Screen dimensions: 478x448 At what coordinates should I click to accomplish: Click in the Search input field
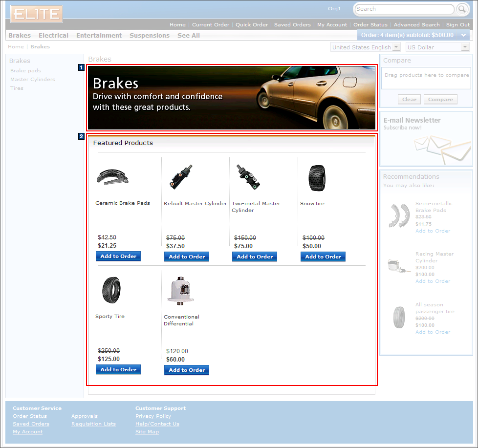click(x=404, y=9)
